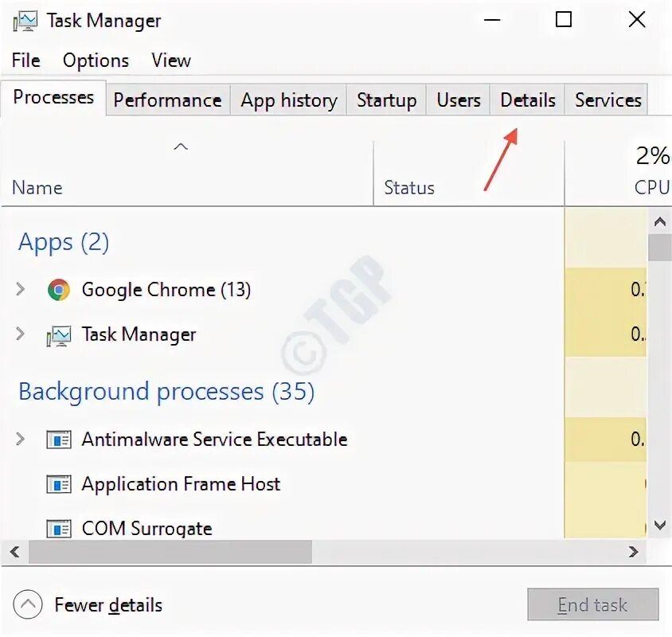Expand the Google Chrome process group
Image resolution: width=672 pixels, height=637 pixels.
(21, 290)
